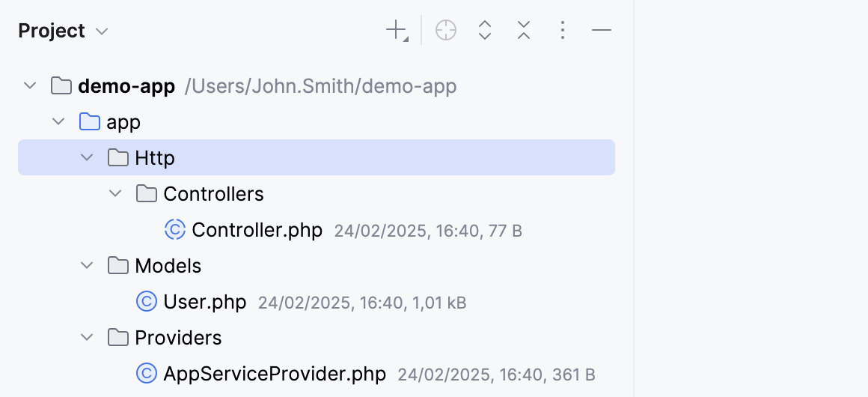The height and width of the screenshot is (397, 868).
Task: Click the Expand Selected icon in toolbar
Action: (485, 31)
